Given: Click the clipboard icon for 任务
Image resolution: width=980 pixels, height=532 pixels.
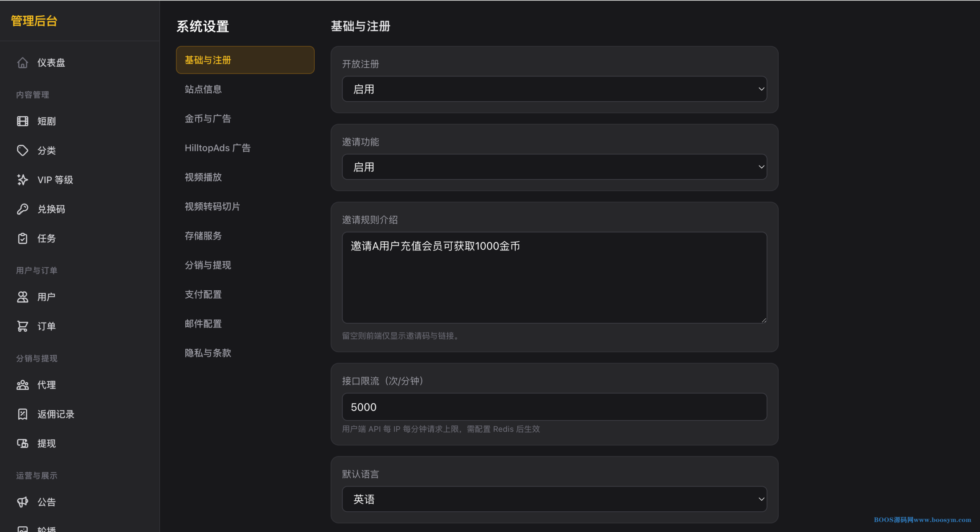Looking at the screenshot, I should [x=23, y=238].
